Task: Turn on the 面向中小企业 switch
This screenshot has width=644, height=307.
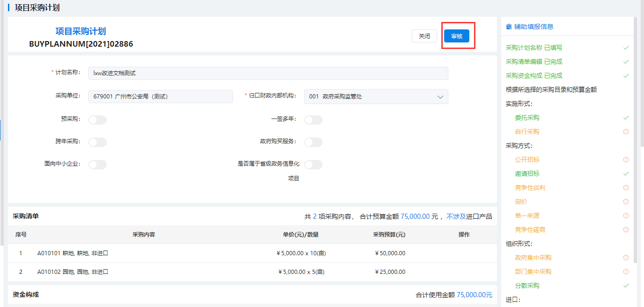Action: 98,165
